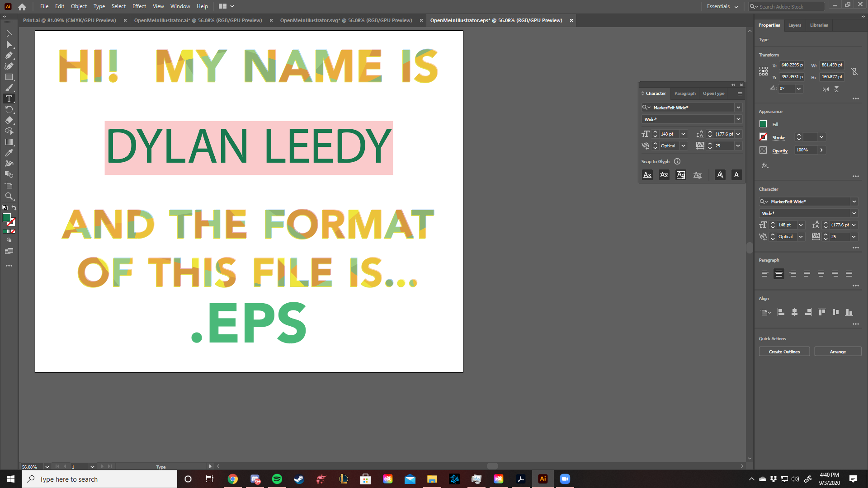Toggle Constrain Width and Height Proportions link
868x488 pixels.
pos(854,71)
